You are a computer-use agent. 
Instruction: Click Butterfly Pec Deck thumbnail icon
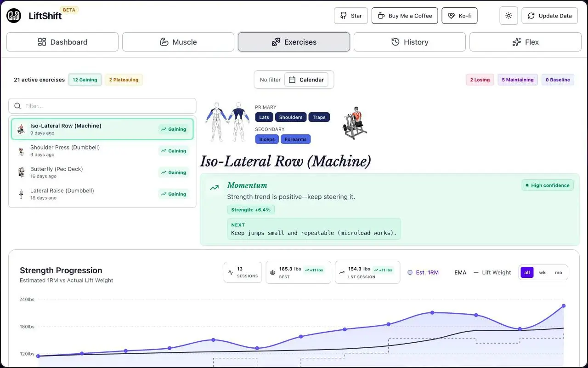(21, 172)
